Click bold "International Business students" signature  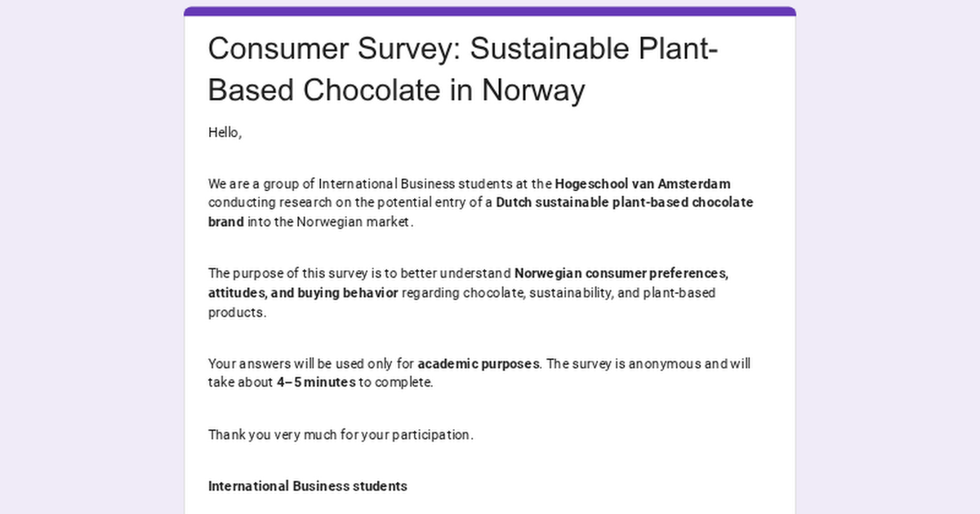point(308,486)
